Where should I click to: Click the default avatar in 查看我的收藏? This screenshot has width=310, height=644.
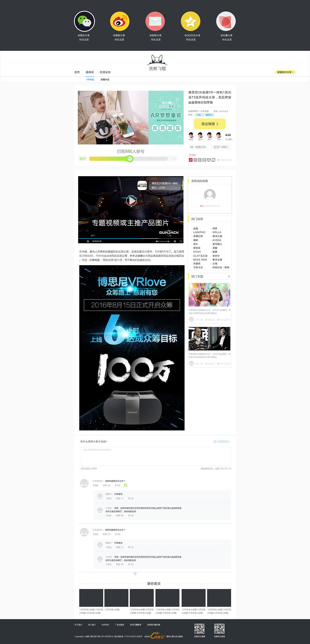[210, 195]
